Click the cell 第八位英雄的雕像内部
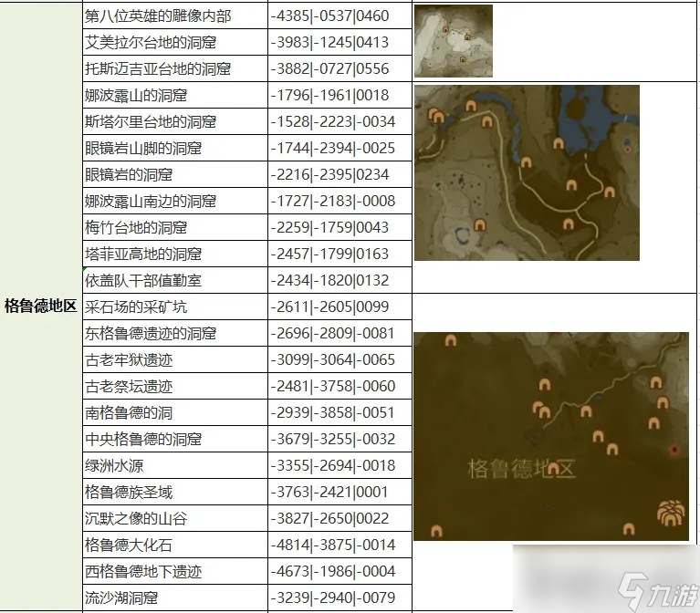700x613 pixels. [x=175, y=16]
